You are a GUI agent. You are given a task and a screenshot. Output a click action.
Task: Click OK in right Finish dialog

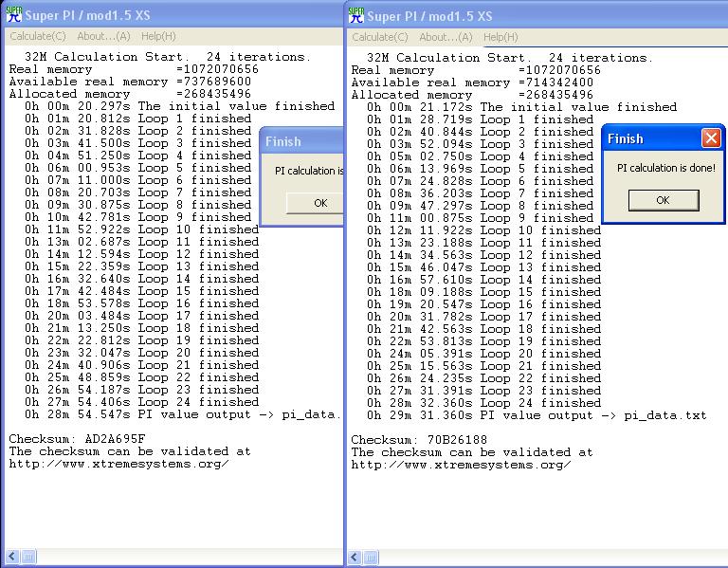tap(664, 200)
